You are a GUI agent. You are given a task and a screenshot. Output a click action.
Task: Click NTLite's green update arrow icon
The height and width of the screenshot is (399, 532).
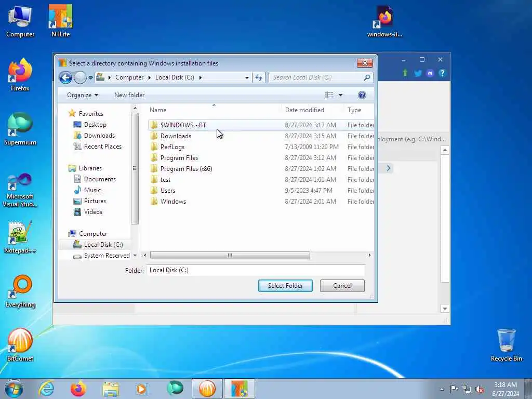[405, 73]
